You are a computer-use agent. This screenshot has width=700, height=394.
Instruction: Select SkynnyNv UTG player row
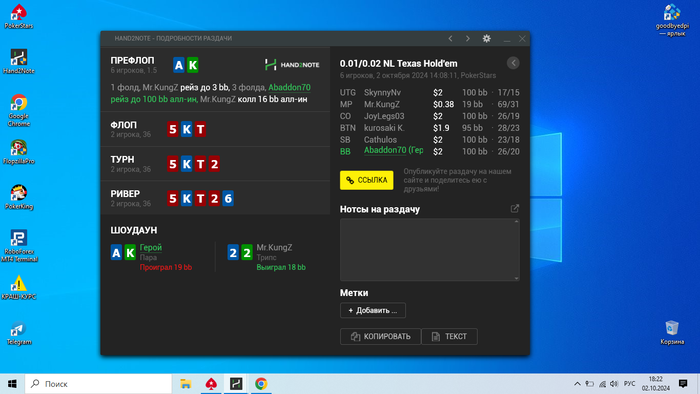pos(429,93)
